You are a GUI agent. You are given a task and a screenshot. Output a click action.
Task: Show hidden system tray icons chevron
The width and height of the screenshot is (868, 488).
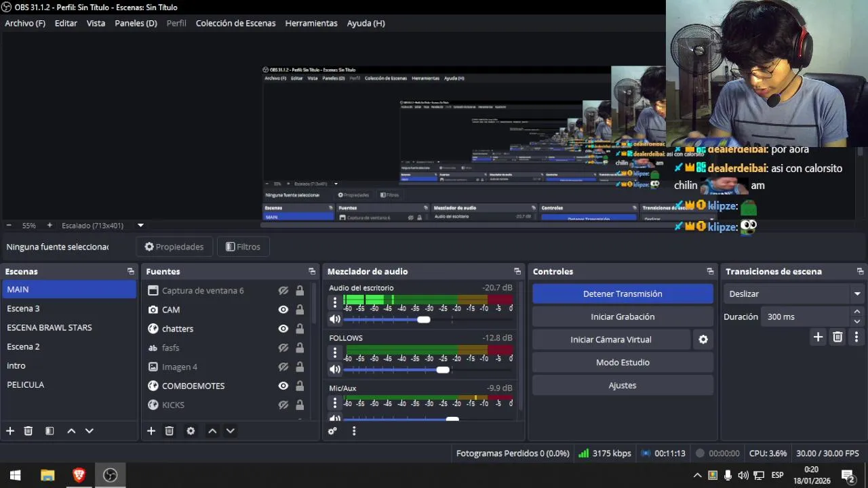(x=696, y=475)
